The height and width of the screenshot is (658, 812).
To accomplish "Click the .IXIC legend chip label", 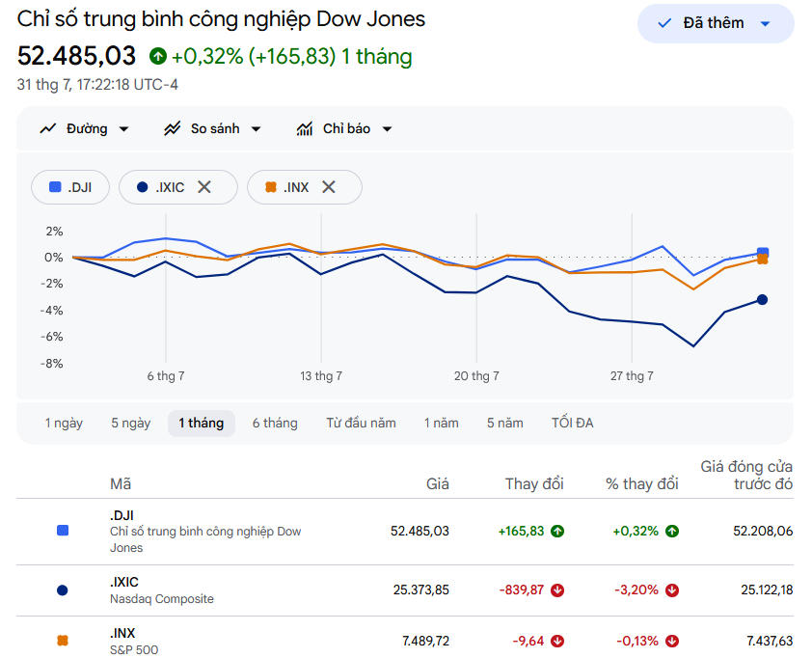I will tap(170, 187).
